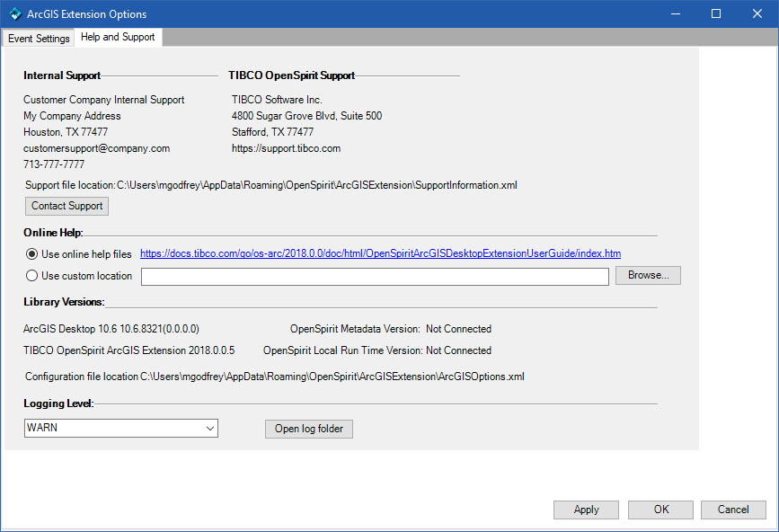Select the Use online help files radio button
This screenshot has height=532, width=779.
click(x=31, y=254)
